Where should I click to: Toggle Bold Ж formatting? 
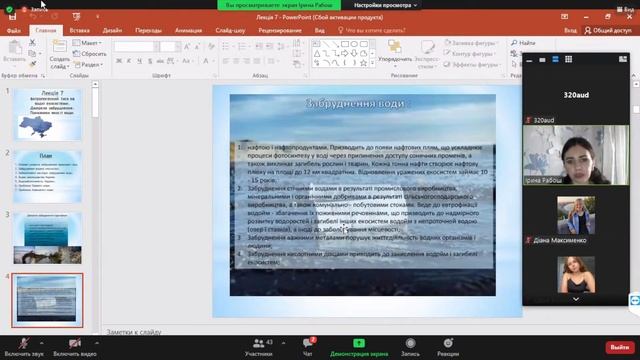[119, 61]
